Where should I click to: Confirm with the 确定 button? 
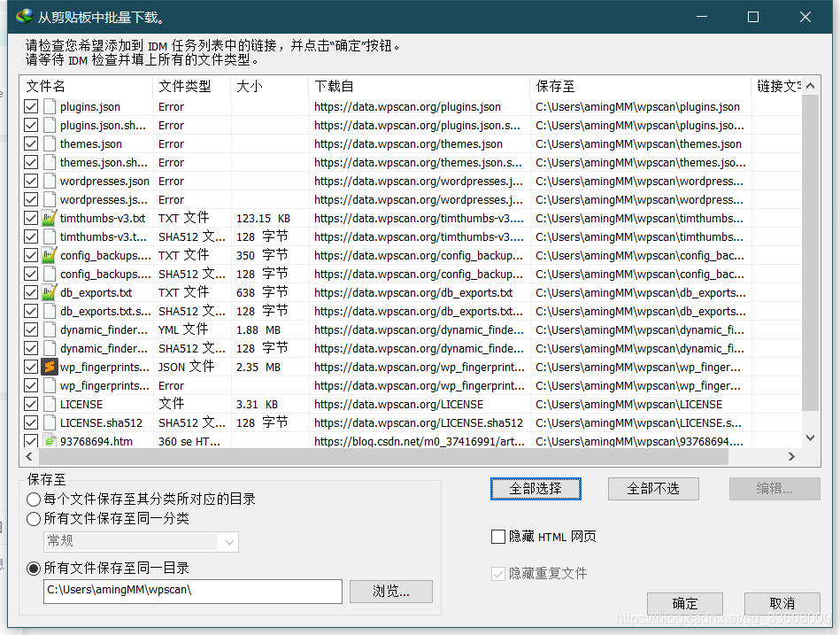pyautogui.click(x=685, y=604)
